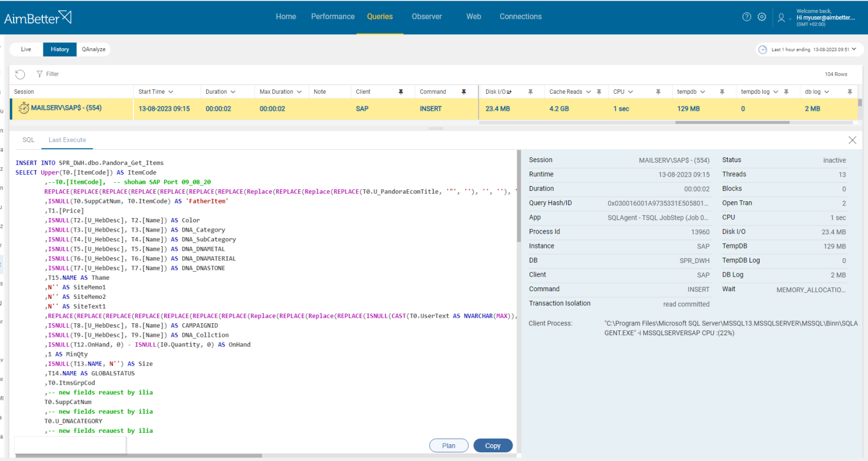Switch to the Live view
The width and height of the screenshot is (868, 461).
point(26,49)
